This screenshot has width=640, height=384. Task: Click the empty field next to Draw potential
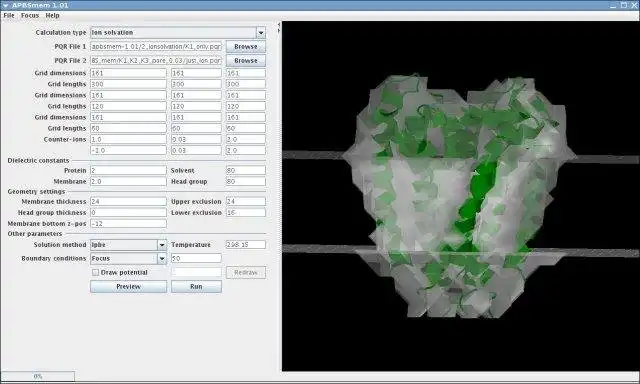click(x=196, y=272)
